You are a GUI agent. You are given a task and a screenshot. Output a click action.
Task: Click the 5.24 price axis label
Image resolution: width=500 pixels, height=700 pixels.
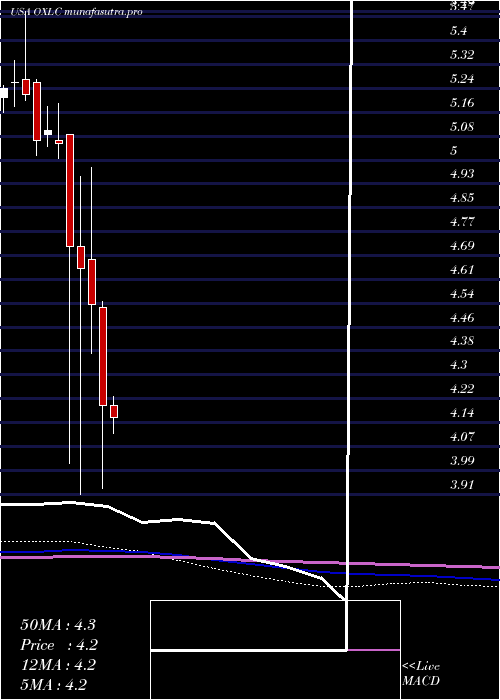[x=462, y=79]
